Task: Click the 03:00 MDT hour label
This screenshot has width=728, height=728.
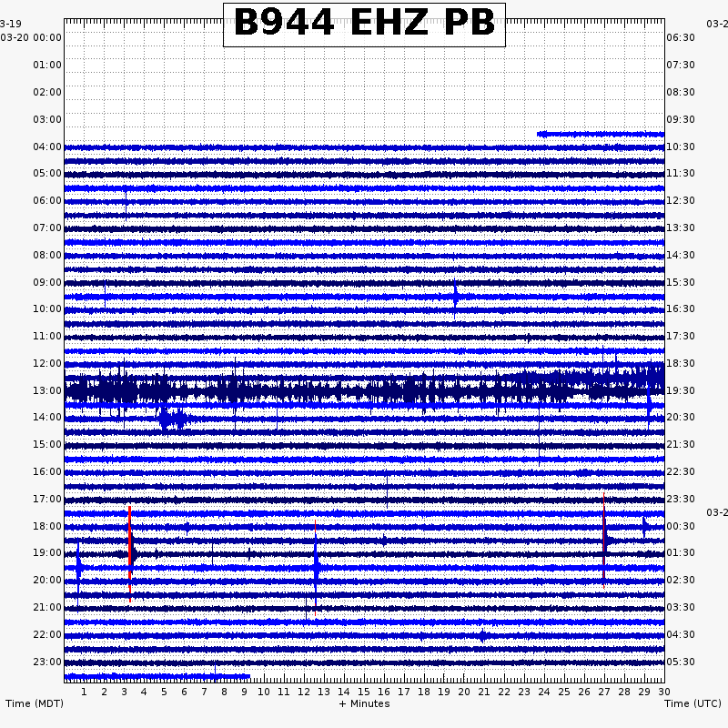Action: pos(47,119)
